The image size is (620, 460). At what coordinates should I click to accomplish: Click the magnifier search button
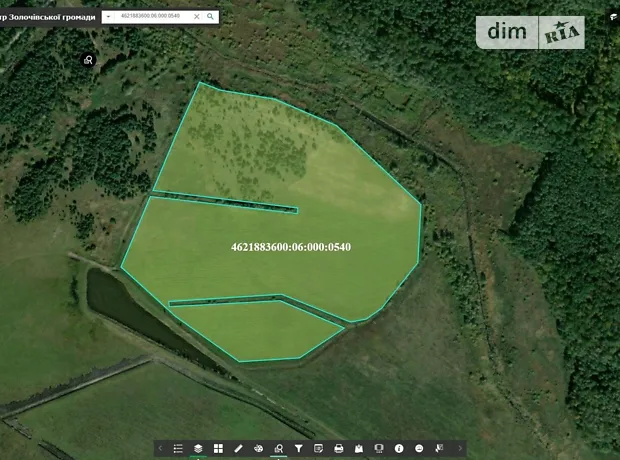coord(210,17)
